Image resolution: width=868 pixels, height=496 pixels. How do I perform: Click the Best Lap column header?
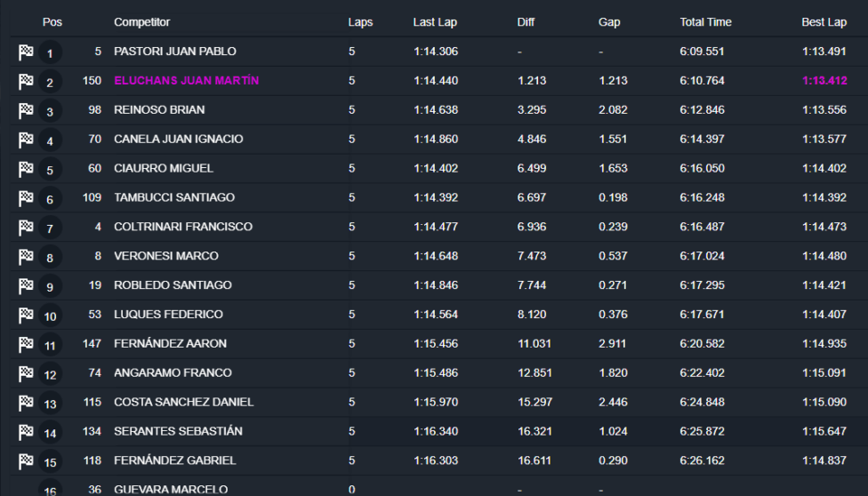pos(824,22)
